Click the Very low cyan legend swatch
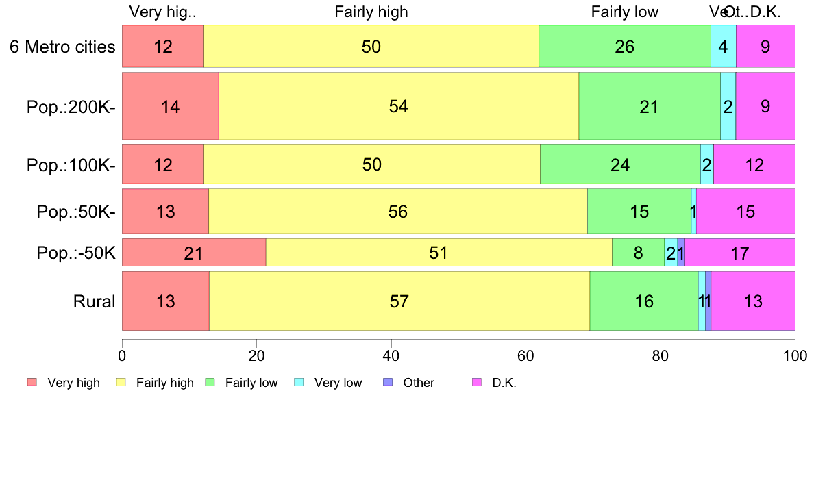 coord(299,383)
